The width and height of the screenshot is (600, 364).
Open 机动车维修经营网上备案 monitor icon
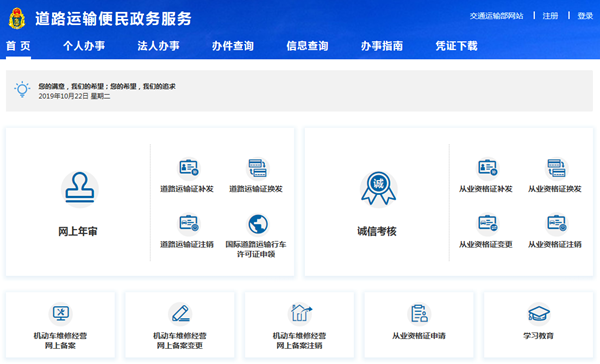[x=60, y=313]
